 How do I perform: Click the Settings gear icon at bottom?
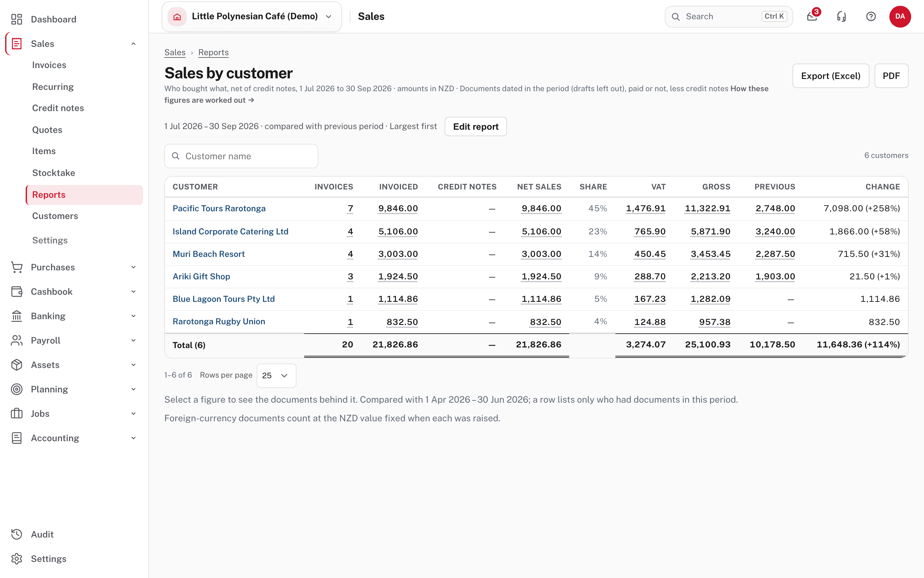click(x=16, y=559)
